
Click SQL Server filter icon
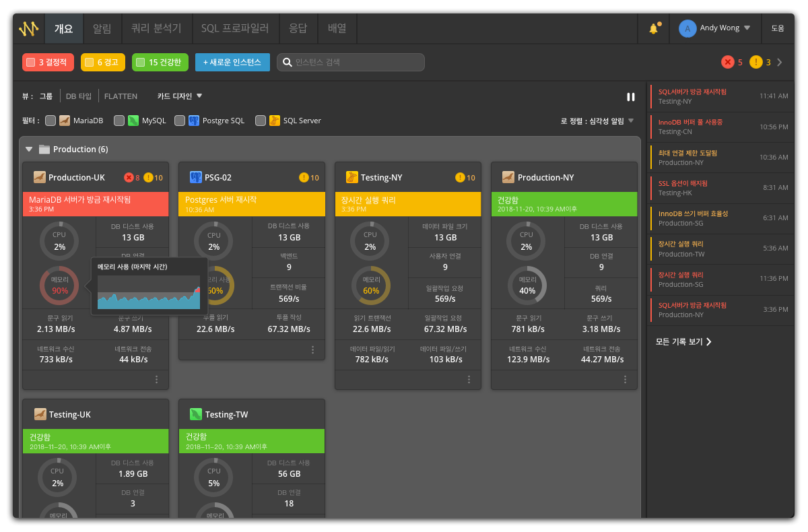point(275,121)
